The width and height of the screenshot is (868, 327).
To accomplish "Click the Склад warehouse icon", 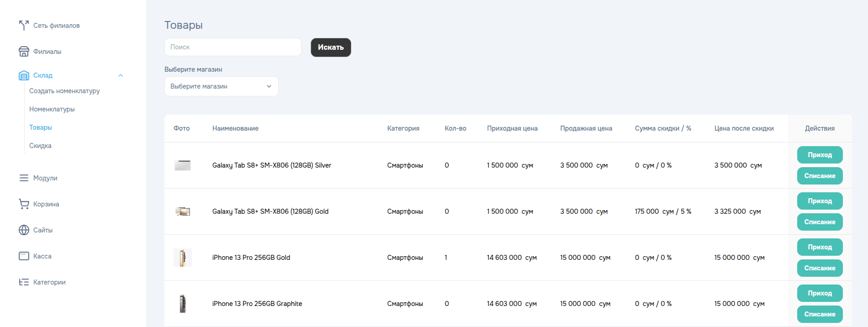I will (x=24, y=75).
